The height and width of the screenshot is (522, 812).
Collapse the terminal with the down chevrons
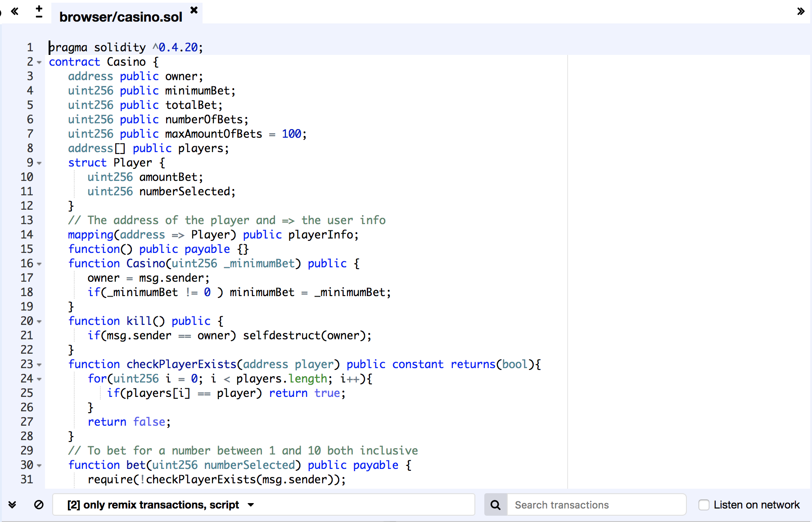[x=12, y=504]
